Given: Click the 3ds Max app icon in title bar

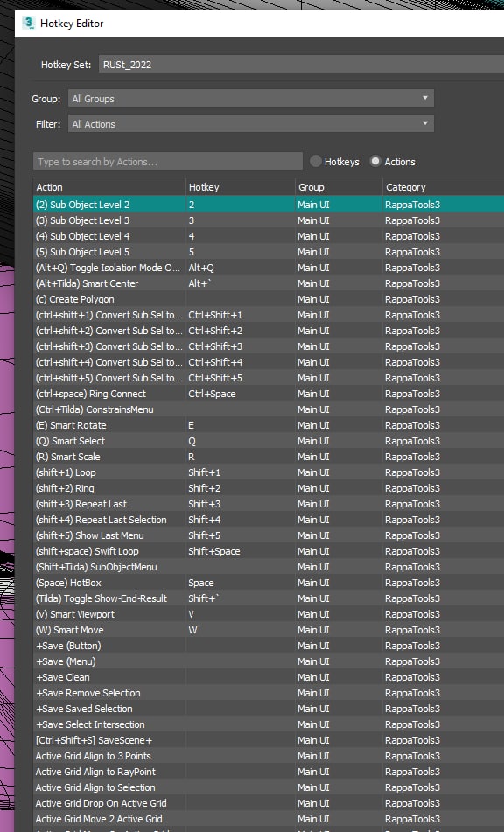Looking at the screenshot, I should click(x=28, y=23).
